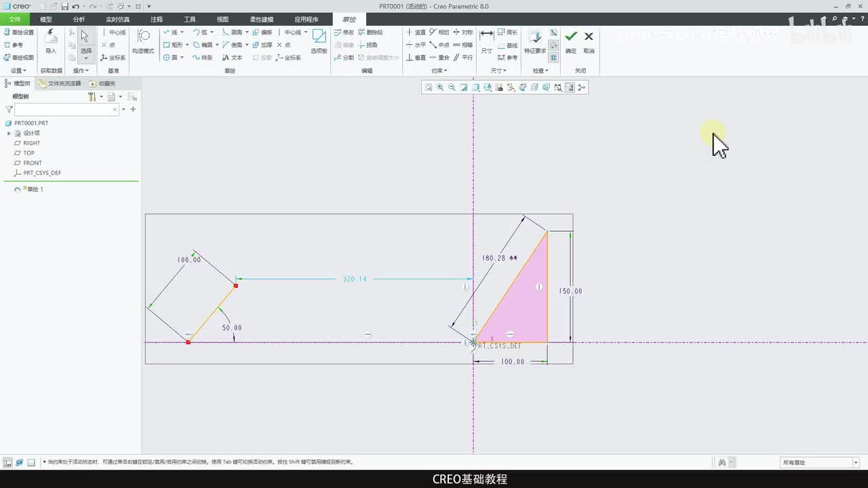
Task: Expand the 设计项 tree node
Action: click(x=9, y=133)
